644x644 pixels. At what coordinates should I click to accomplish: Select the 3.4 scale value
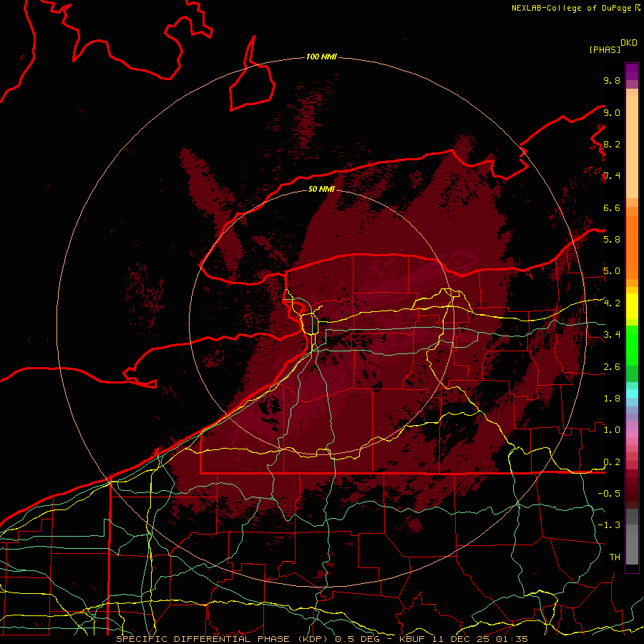click(612, 335)
